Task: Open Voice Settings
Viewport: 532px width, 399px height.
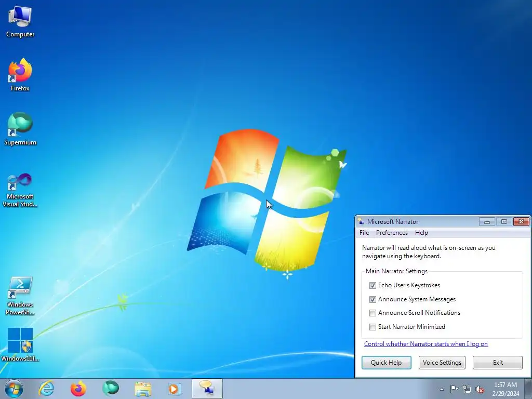Action: point(442,362)
